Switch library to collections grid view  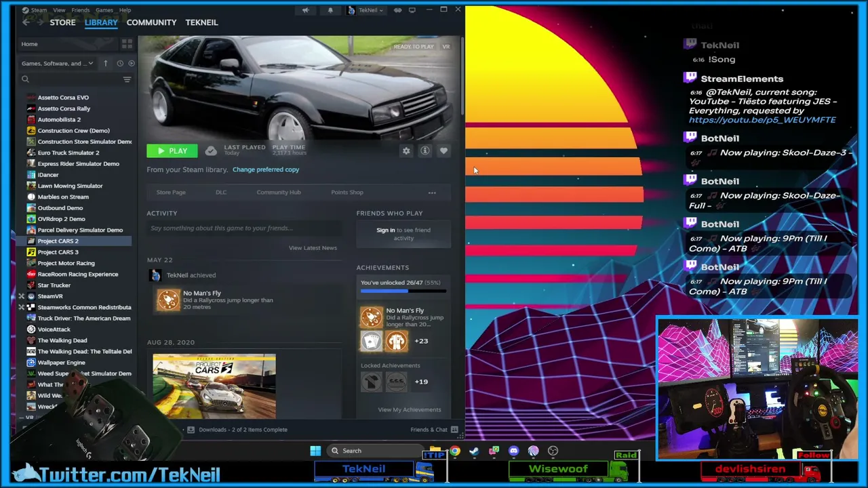[x=127, y=44]
